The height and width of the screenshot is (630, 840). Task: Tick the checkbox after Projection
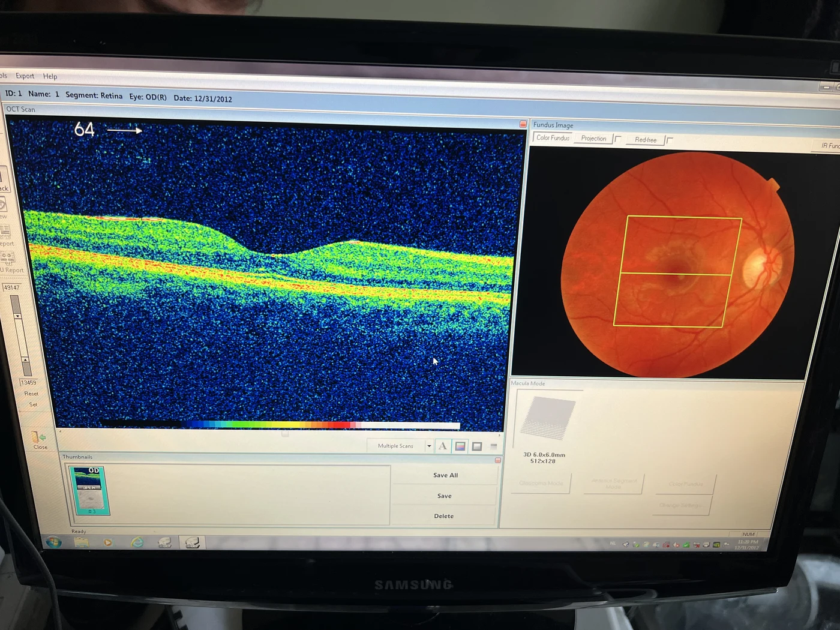tap(618, 139)
